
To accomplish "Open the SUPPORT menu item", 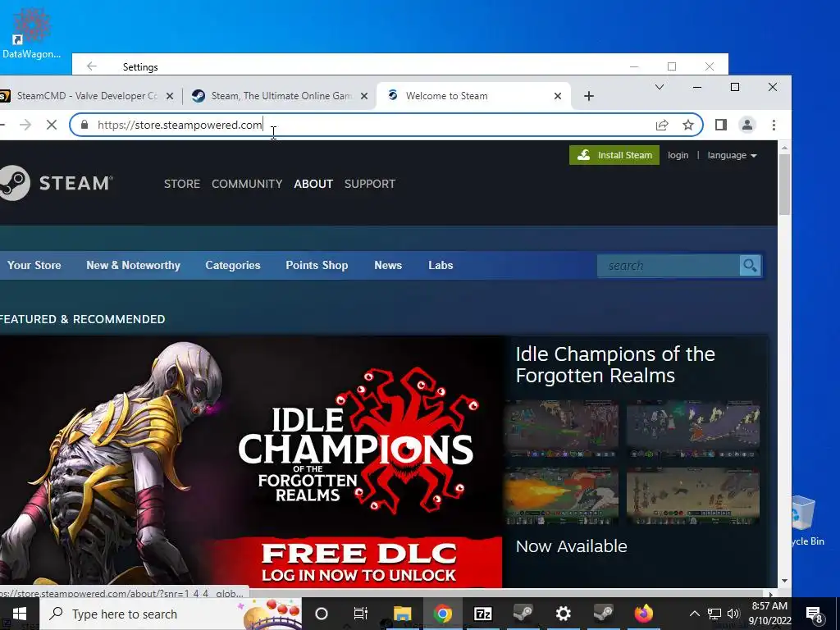I will click(x=370, y=184).
